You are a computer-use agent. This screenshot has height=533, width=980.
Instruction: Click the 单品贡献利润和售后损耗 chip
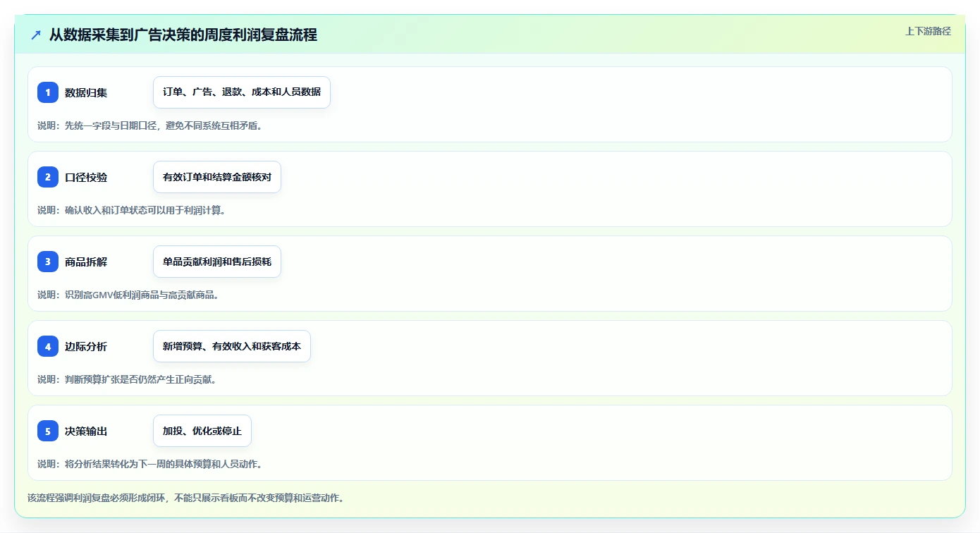217,262
